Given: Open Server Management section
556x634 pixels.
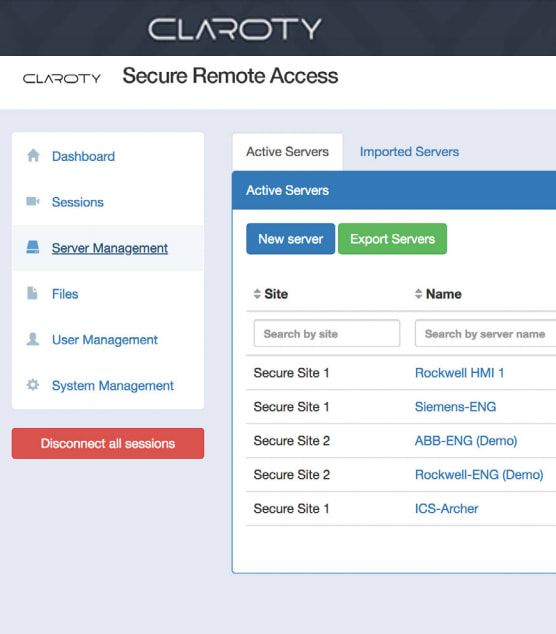Looking at the screenshot, I should (110, 248).
